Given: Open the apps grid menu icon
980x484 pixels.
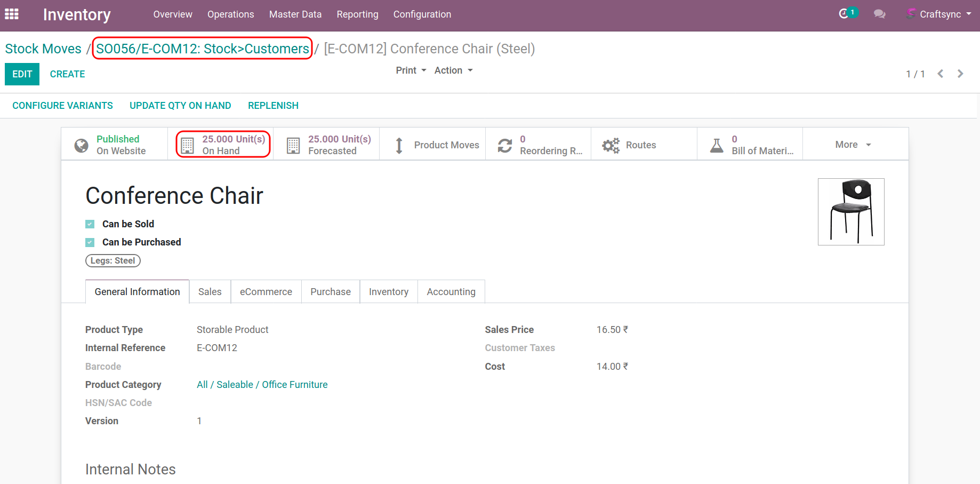Looking at the screenshot, I should tap(12, 14).
